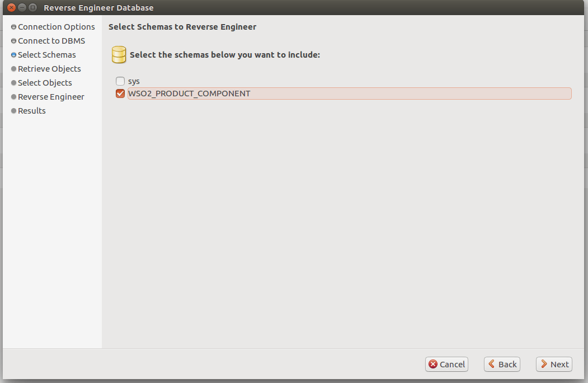
Task: Click the Results step bullet
Action: coord(13,111)
